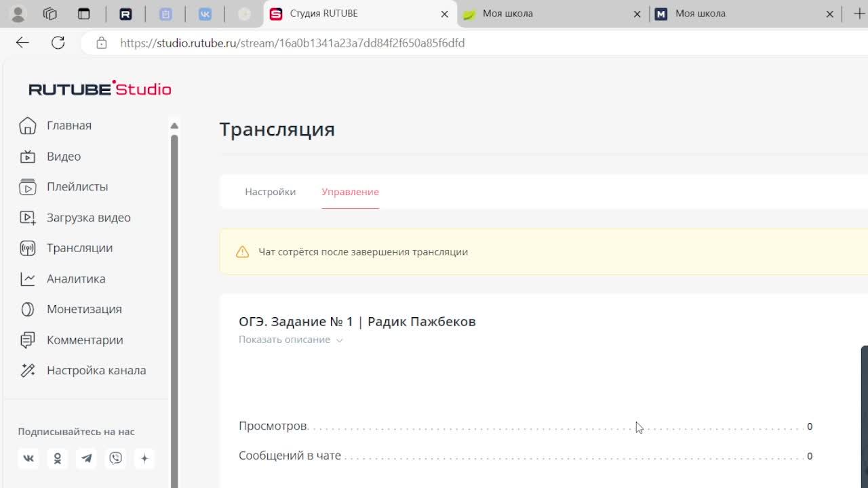This screenshot has height=488, width=868.
Task: Open the Комментарии sidebar section
Action: (x=85, y=340)
